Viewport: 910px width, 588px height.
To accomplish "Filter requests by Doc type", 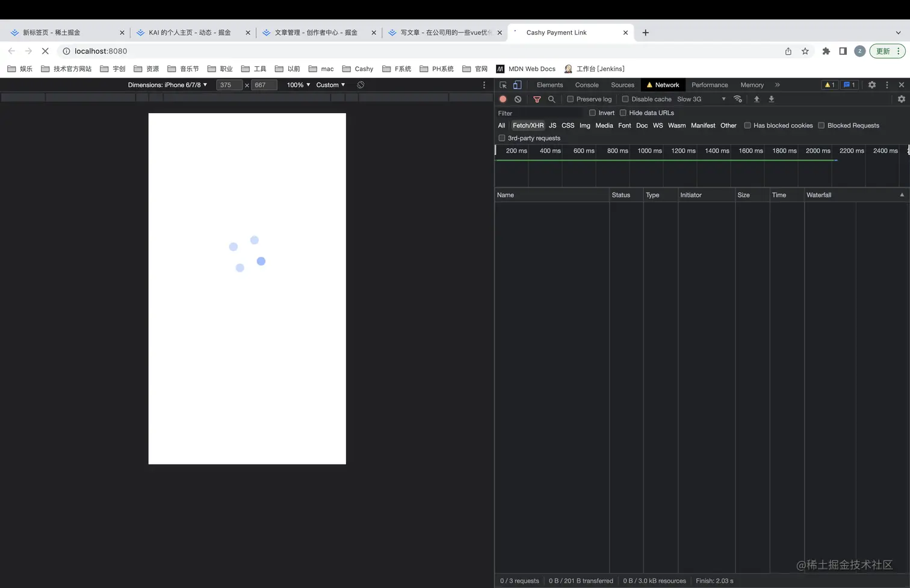I will [x=642, y=125].
